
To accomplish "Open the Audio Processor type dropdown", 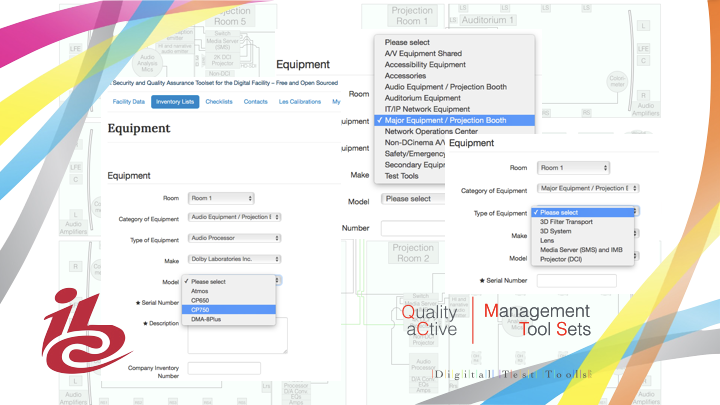I will point(234,238).
